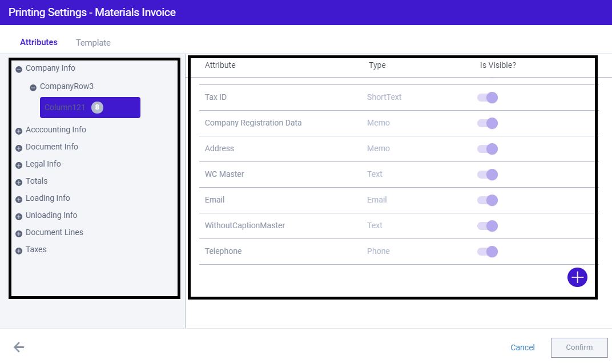
Task: Toggle visibility for WithoutCaptionMaster
Action: click(488, 226)
